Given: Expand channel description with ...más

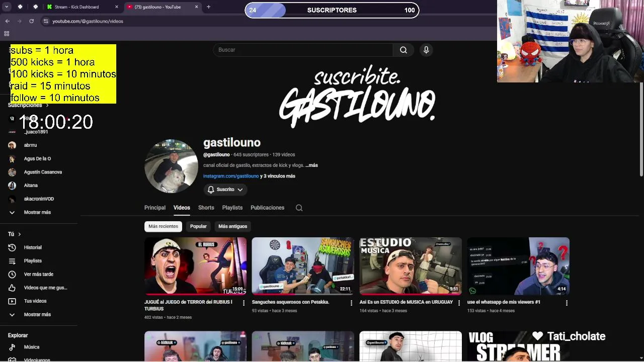Looking at the screenshot, I should tap(311, 165).
